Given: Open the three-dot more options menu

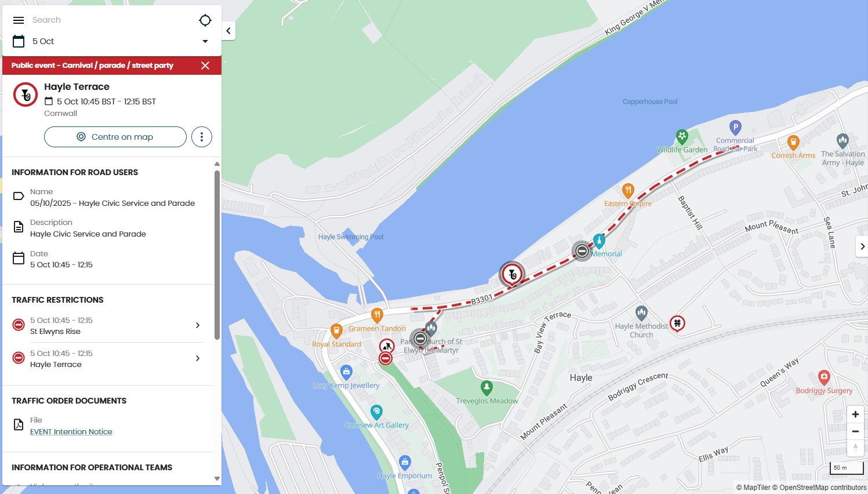Looking at the screenshot, I should point(202,137).
